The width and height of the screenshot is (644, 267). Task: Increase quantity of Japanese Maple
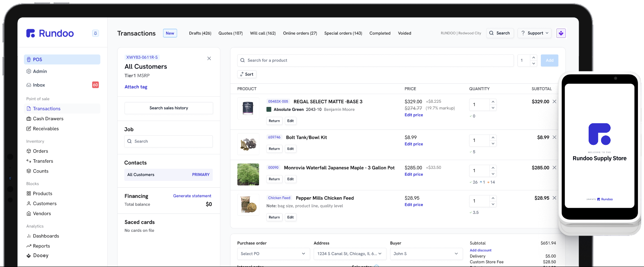click(493, 168)
